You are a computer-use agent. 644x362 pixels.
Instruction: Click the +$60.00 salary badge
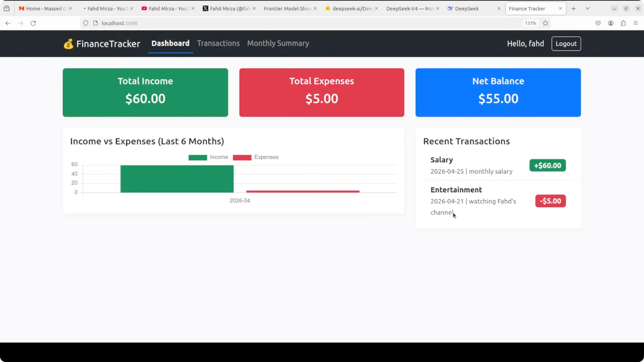(x=547, y=165)
